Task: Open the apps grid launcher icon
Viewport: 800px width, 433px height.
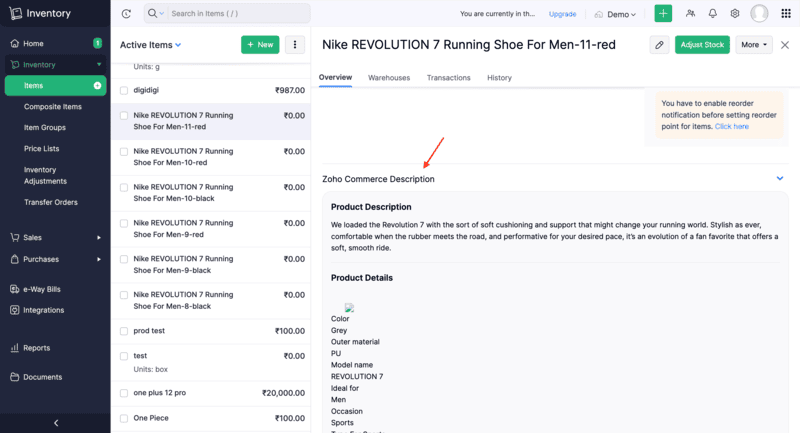Action: [785, 14]
